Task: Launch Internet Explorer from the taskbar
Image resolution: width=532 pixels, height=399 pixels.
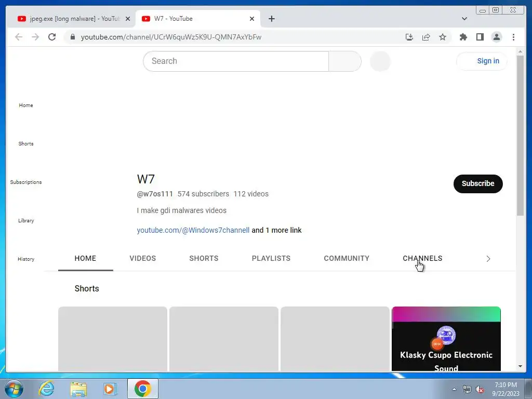Action: [x=46, y=389]
